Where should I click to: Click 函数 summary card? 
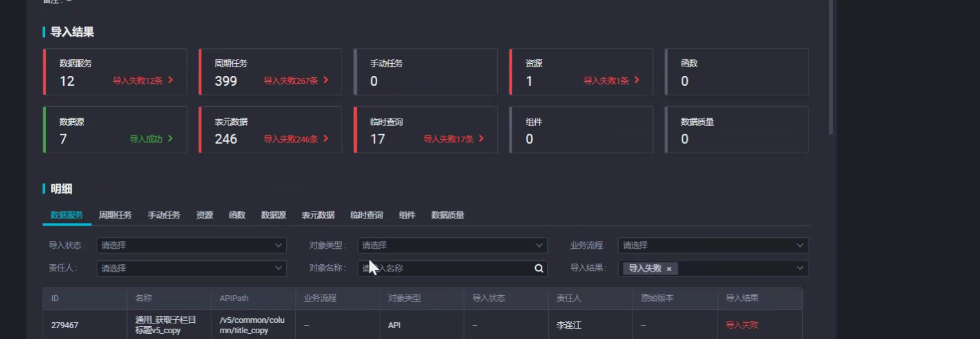pos(736,72)
